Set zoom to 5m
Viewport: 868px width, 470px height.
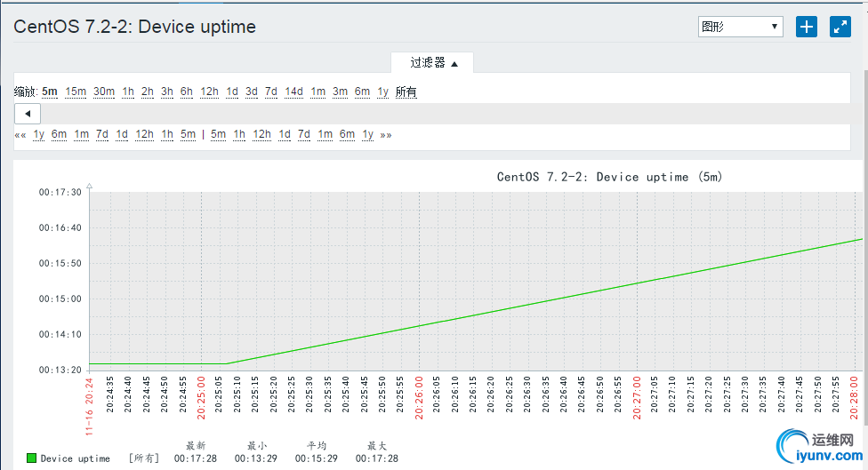tap(50, 92)
